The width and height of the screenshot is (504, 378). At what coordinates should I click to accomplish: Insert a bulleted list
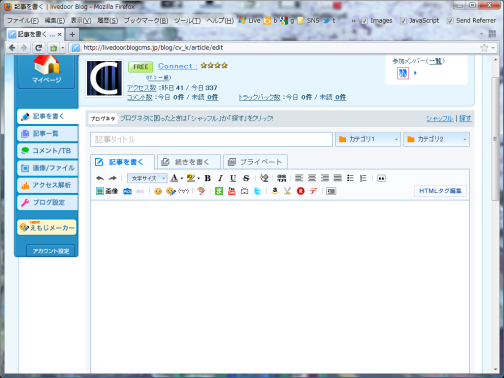tap(350, 178)
